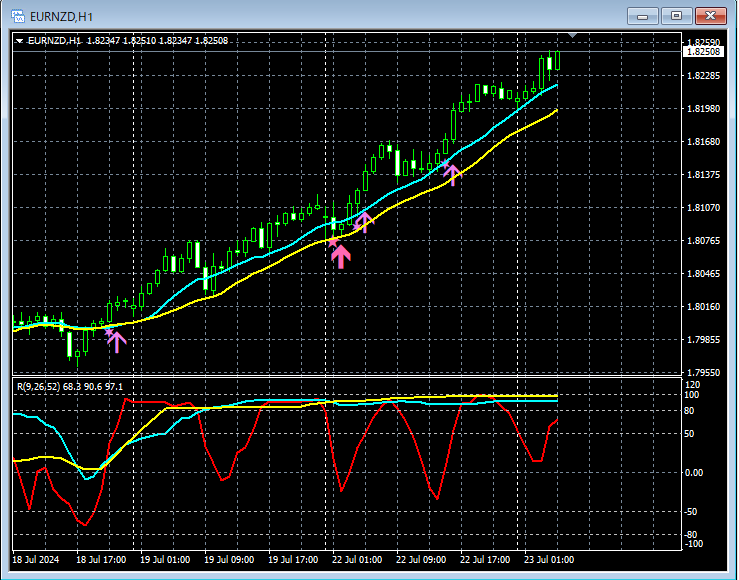Click the 22 Jul 09:00 time label

click(421, 560)
